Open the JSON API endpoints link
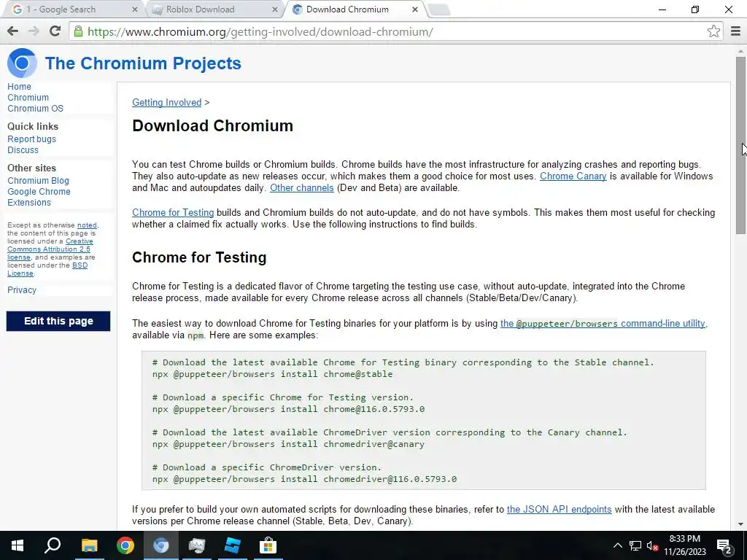 (x=559, y=510)
